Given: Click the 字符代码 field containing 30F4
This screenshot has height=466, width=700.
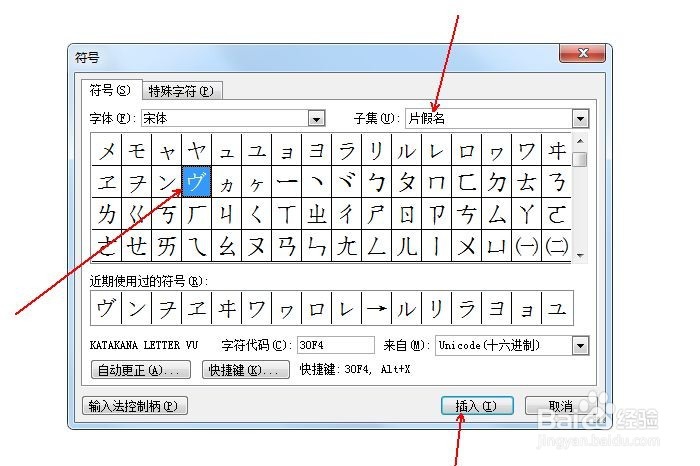Looking at the screenshot, I should click(x=336, y=345).
